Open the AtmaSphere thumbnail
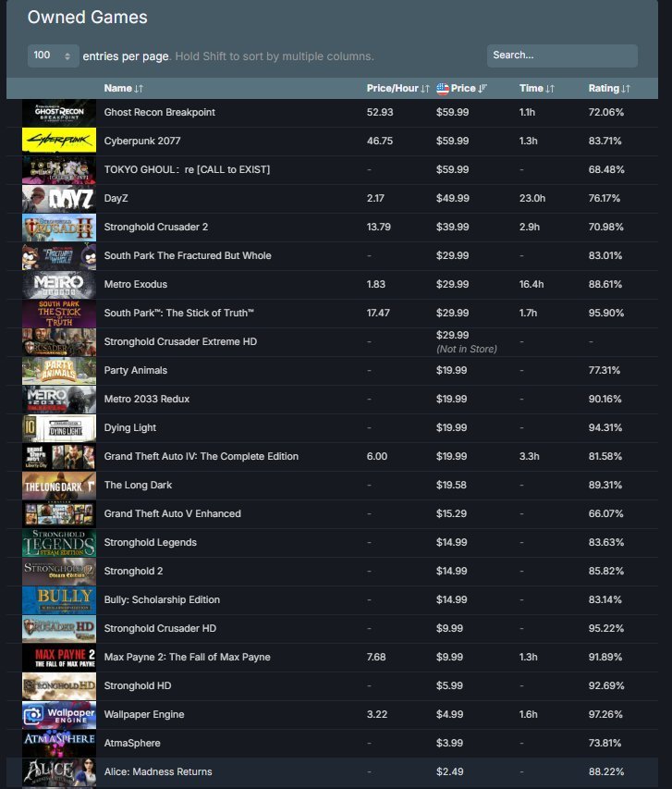Image resolution: width=672 pixels, height=789 pixels. coord(59,743)
